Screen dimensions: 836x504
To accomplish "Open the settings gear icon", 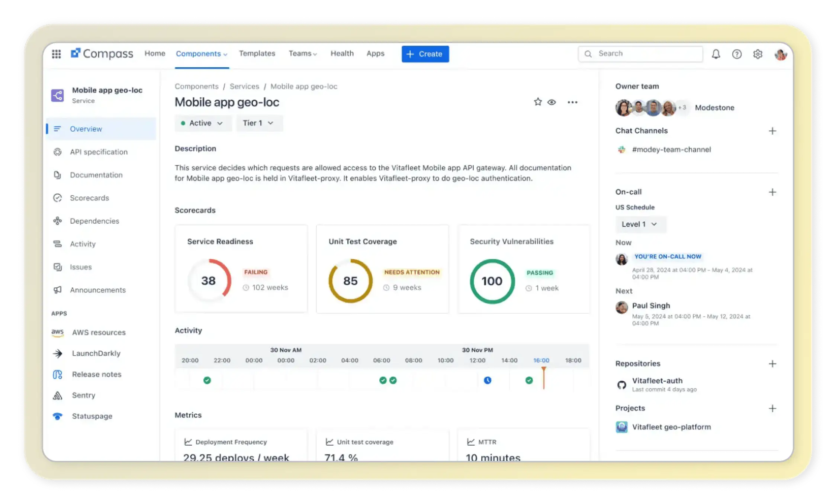I will (x=758, y=54).
